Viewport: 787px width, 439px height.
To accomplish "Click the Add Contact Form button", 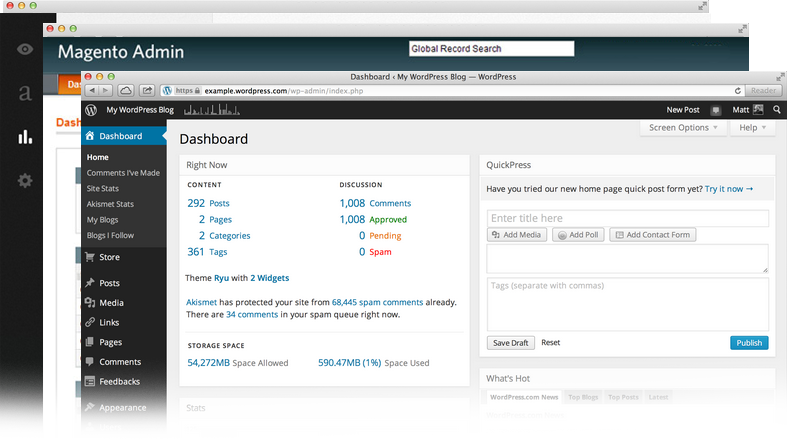I will [x=652, y=234].
